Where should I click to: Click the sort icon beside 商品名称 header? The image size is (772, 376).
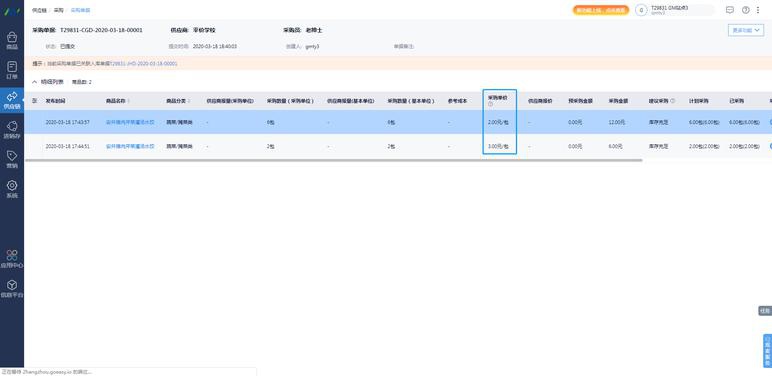point(129,101)
